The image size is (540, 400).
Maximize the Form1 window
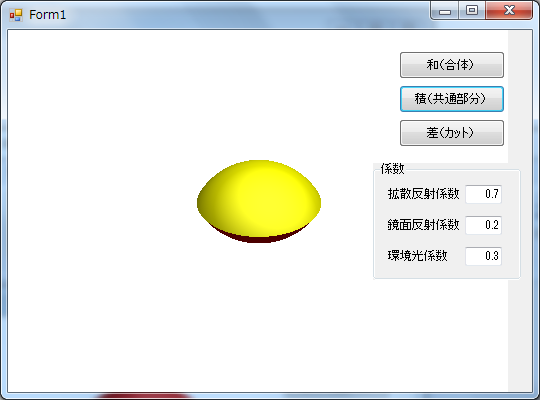click(x=472, y=11)
